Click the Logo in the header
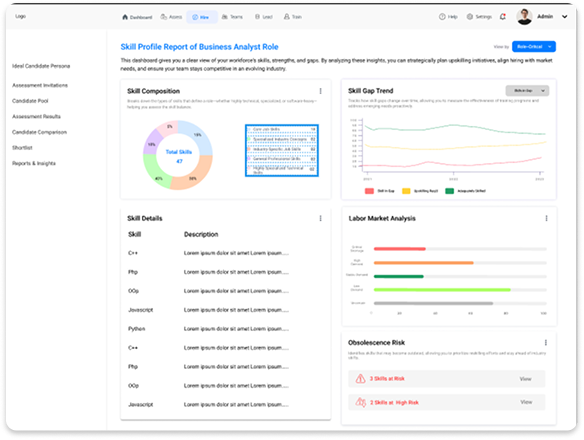 click(x=20, y=16)
